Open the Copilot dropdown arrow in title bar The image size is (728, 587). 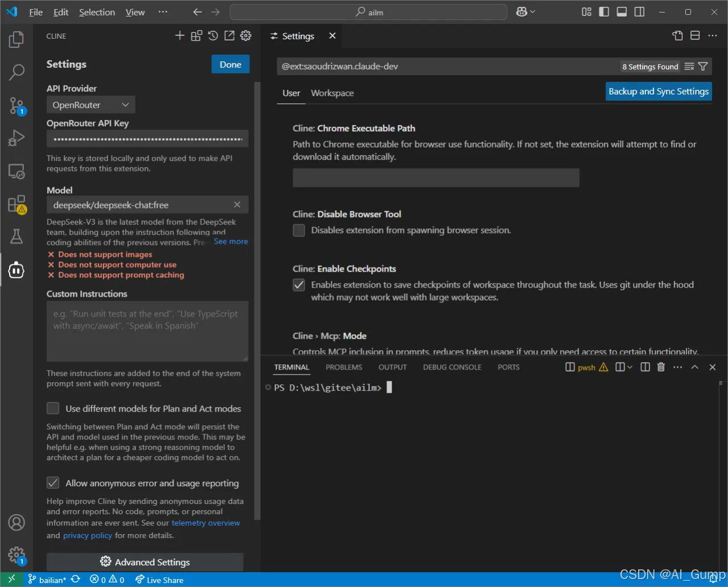pyautogui.click(x=533, y=12)
